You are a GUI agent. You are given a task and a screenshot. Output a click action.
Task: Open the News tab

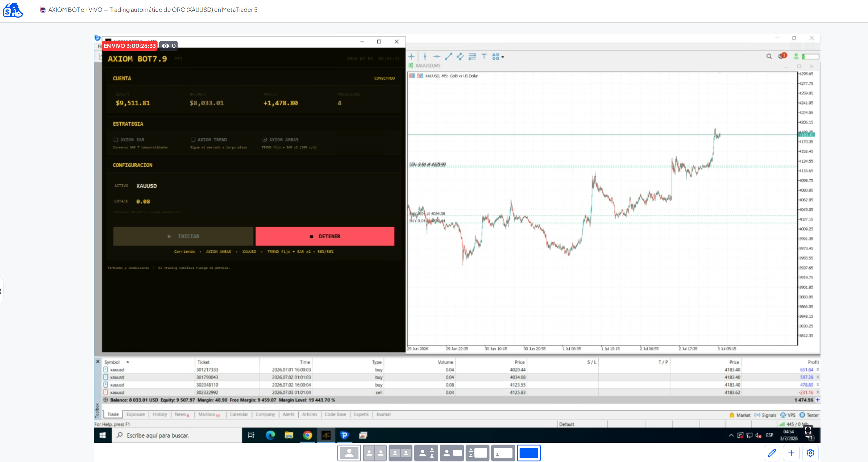coord(182,415)
